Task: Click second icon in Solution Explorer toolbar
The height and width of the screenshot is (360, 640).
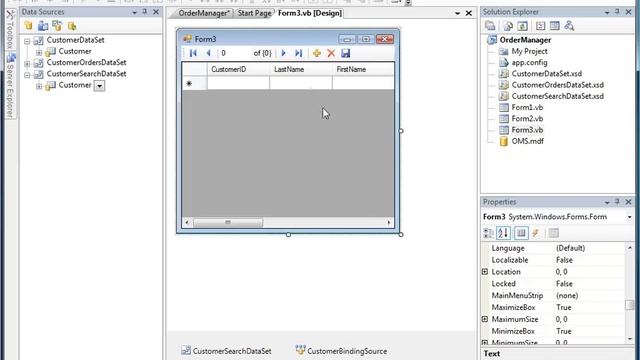Action: coord(508,26)
